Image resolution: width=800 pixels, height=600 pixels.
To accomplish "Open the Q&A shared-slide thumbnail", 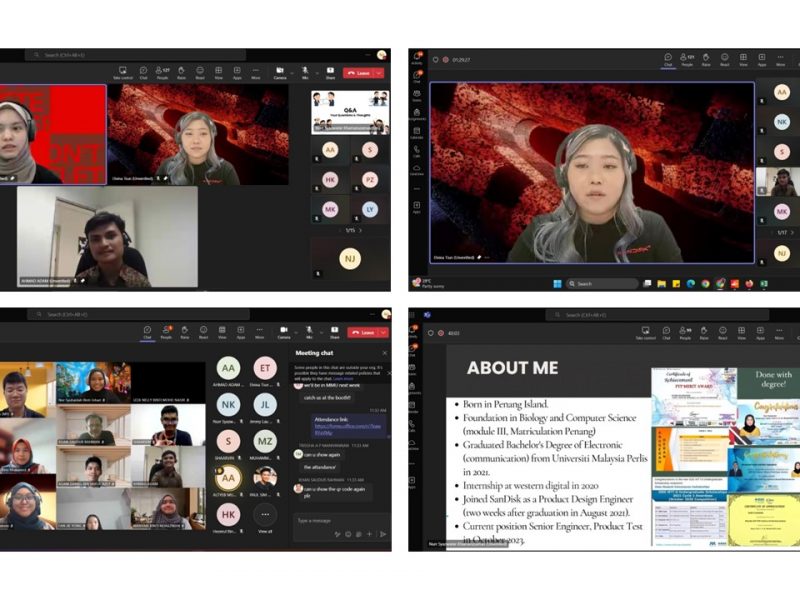I will tap(350, 113).
